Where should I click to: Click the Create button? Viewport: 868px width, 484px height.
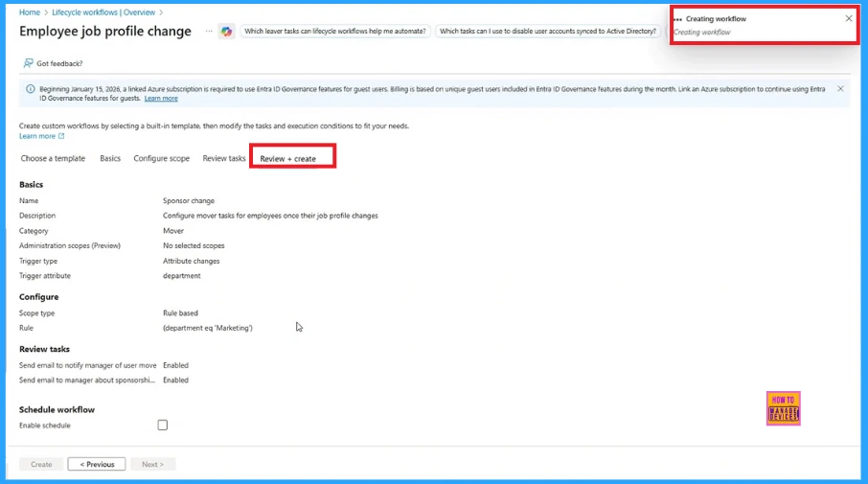point(41,464)
